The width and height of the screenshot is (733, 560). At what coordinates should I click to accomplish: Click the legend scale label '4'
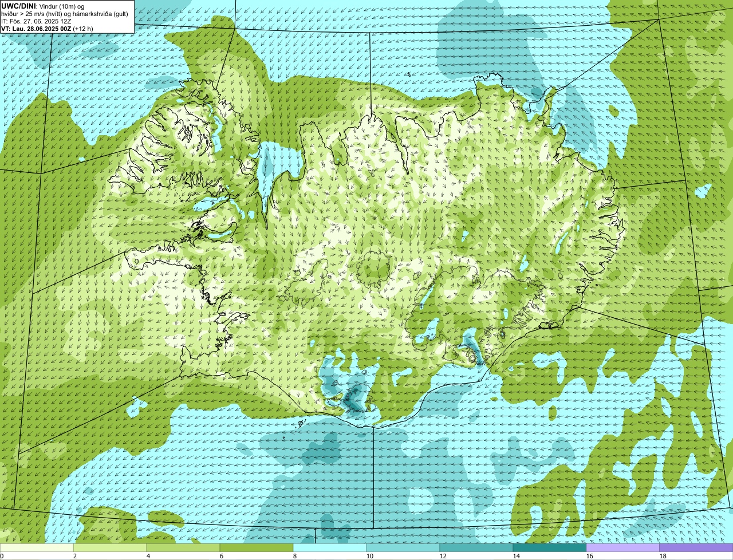coord(148,556)
